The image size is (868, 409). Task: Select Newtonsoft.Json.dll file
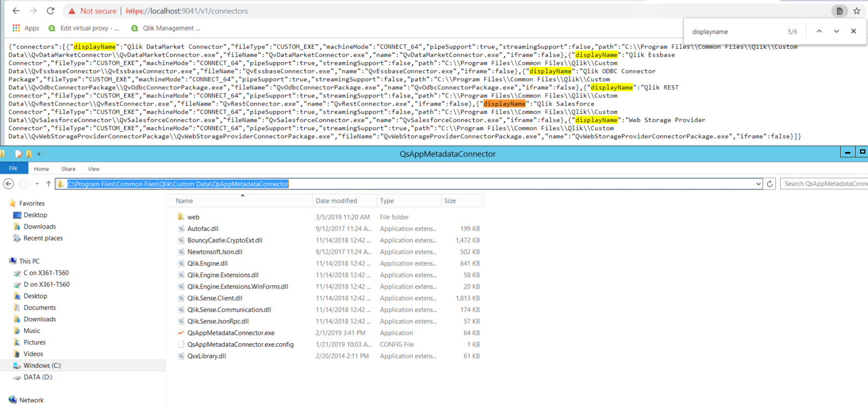pos(215,252)
